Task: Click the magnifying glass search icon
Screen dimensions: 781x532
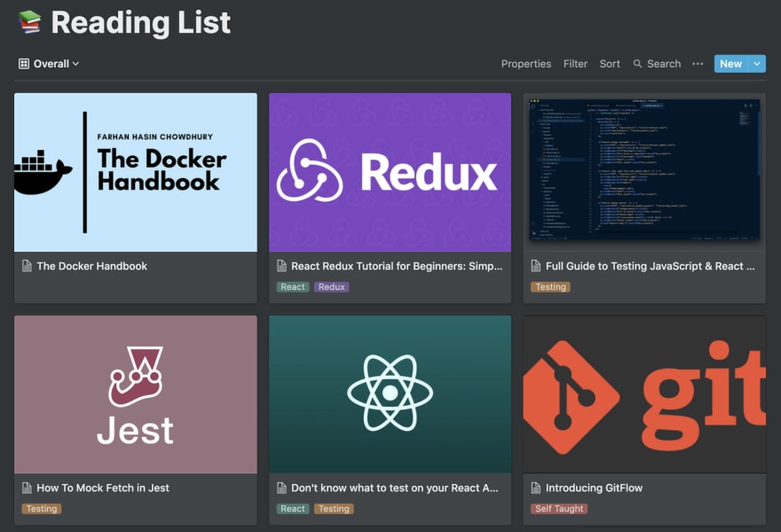Action: (637, 64)
